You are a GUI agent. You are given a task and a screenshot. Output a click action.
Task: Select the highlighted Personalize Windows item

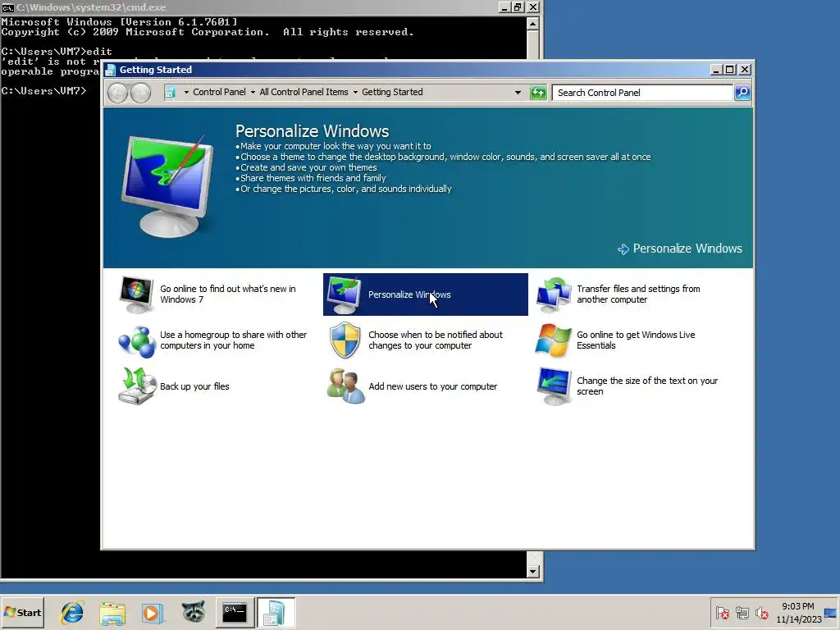click(x=426, y=294)
